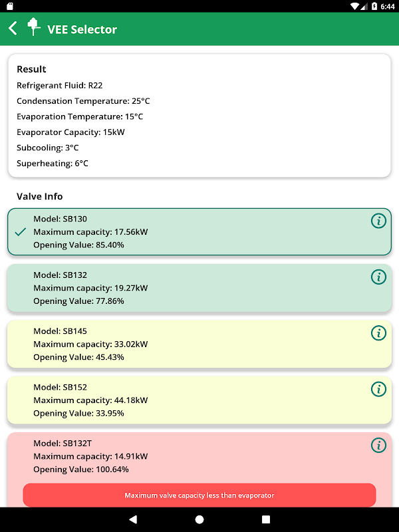
Task: Open recent apps with square button
Action: 266,519
